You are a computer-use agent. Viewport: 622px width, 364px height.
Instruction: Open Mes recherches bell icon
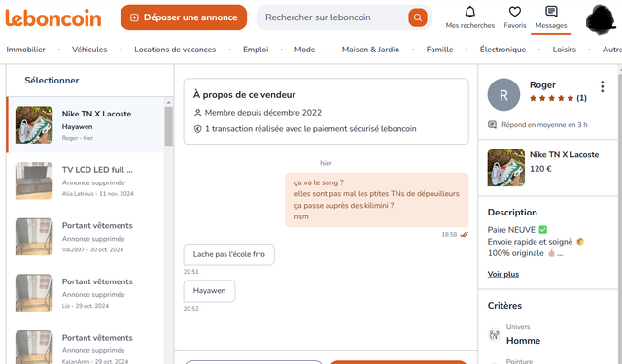pyautogui.click(x=470, y=12)
